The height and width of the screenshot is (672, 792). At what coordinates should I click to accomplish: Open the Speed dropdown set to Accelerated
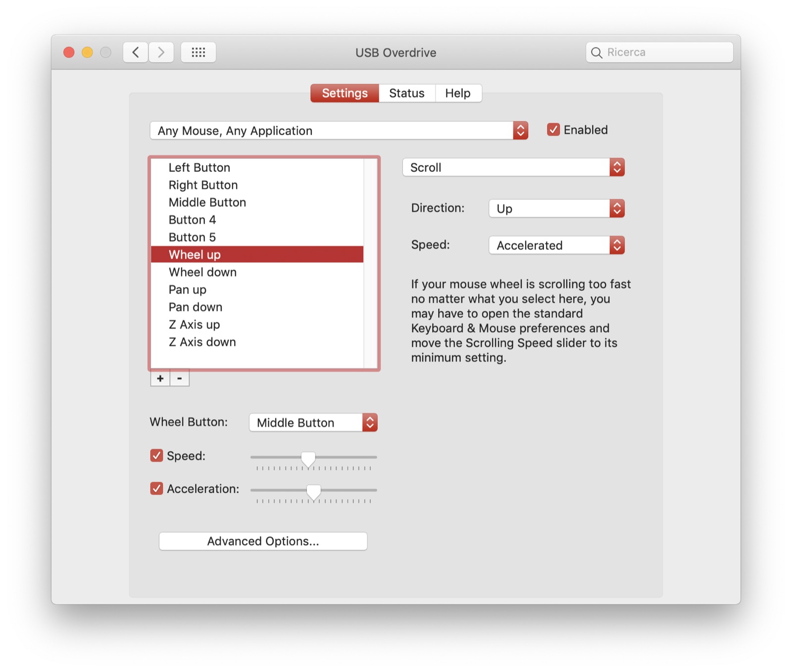click(x=557, y=245)
